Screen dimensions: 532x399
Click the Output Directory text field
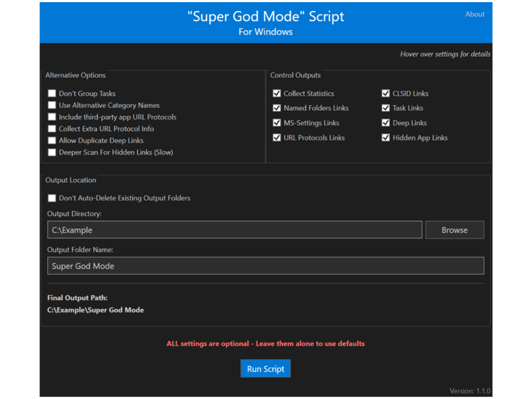235,230
